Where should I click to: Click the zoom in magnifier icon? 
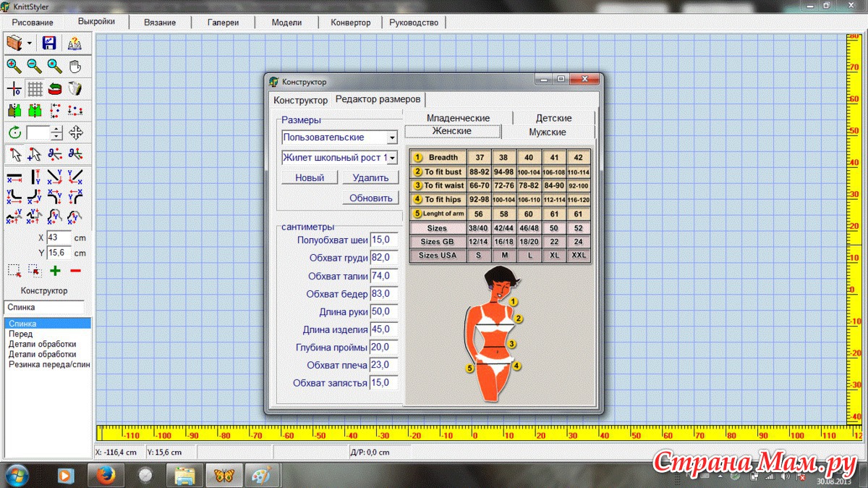(14, 67)
